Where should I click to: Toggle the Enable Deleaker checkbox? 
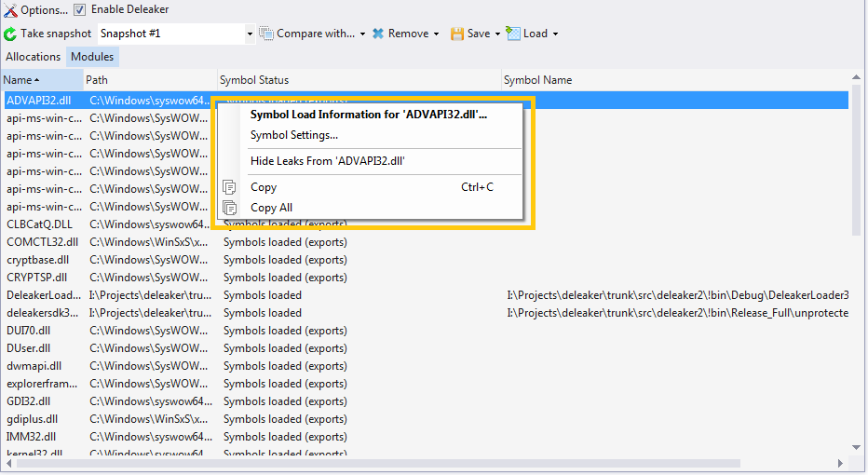80,9
